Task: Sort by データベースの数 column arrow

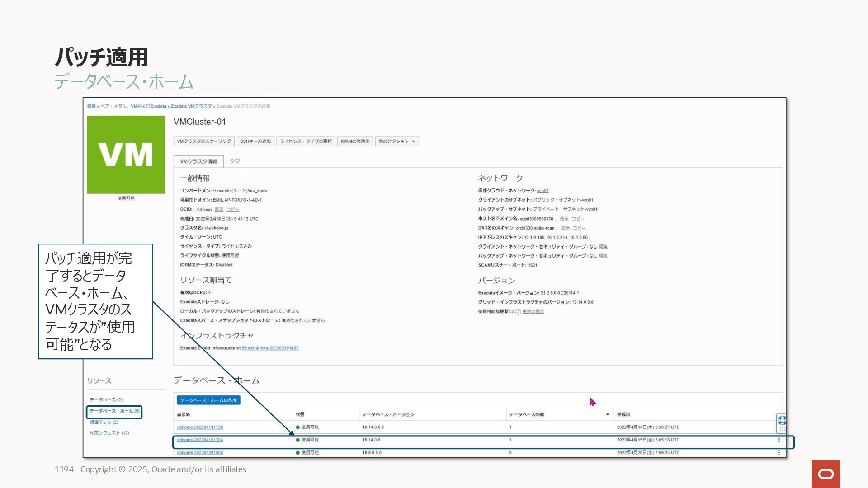Action: 607,414
